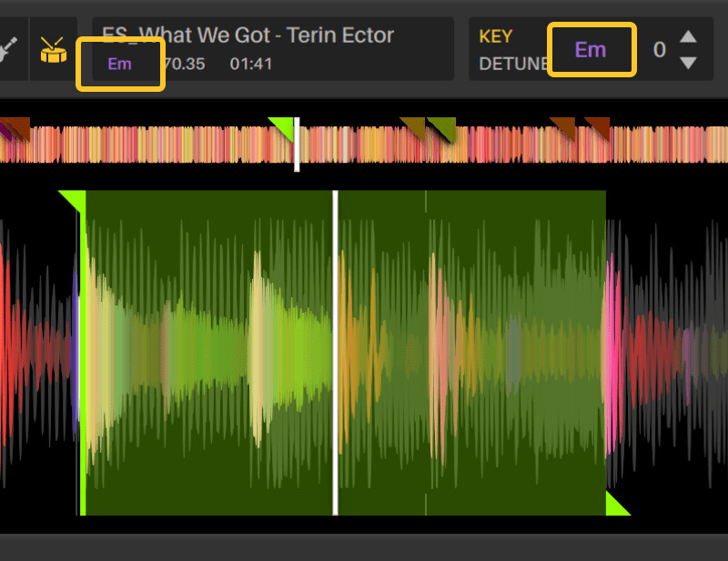This screenshot has height=561, width=728.
Task: Click the DETUNE label in the key panel
Action: click(x=512, y=64)
